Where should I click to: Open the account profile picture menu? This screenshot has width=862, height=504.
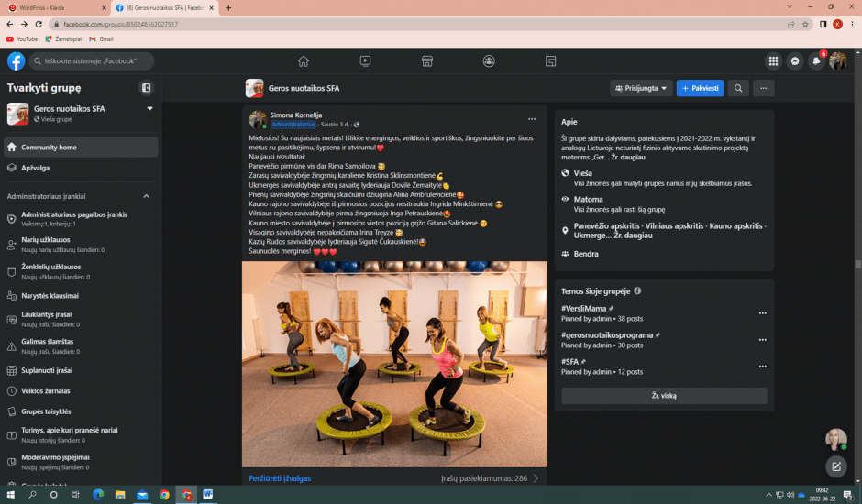coord(838,61)
